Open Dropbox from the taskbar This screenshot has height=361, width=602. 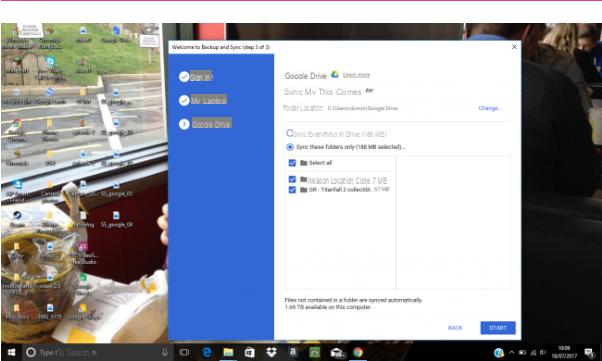(x=271, y=352)
